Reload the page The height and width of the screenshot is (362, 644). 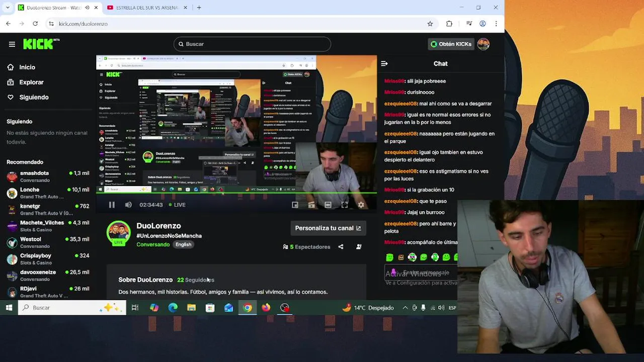click(x=35, y=24)
